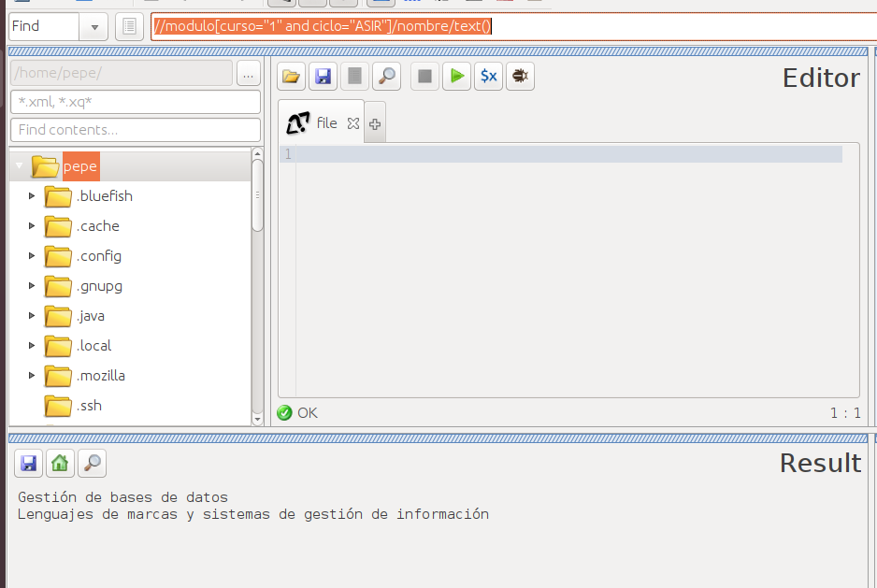877x588 pixels.
Task: Click the editor's magnifier search icon
Action: click(x=386, y=76)
